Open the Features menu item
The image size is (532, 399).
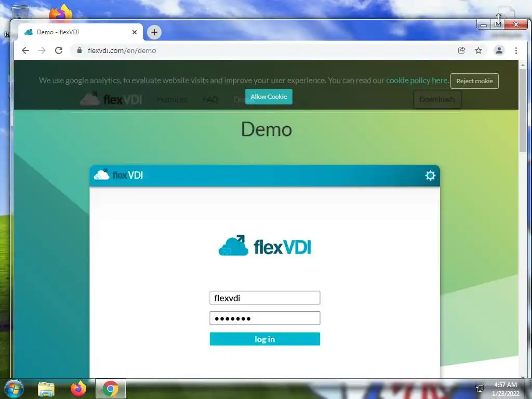point(172,100)
